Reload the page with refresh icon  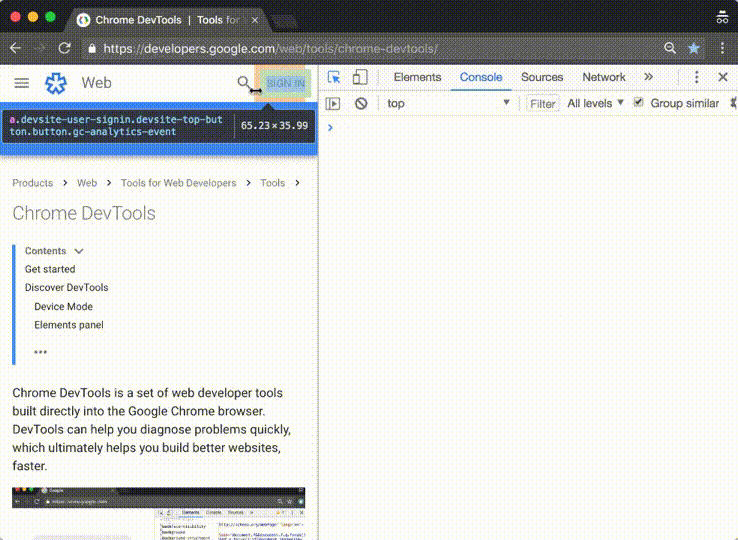[64, 48]
